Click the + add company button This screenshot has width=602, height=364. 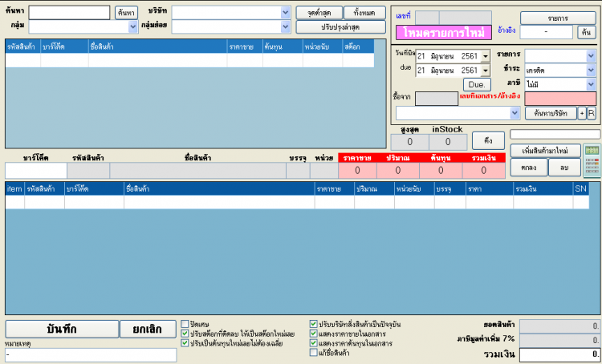pyautogui.click(x=582, y=113)
